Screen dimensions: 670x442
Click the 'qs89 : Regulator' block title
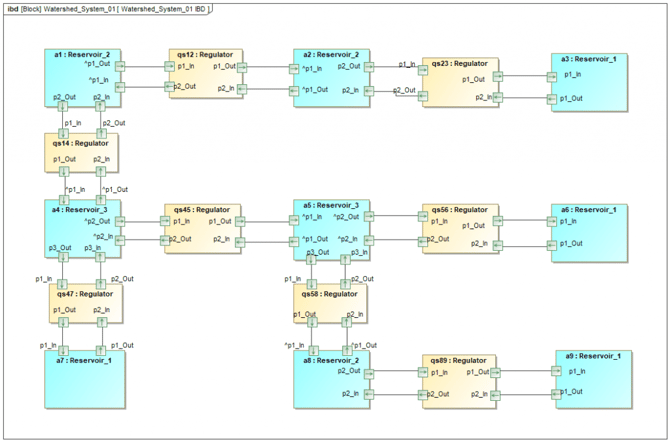459,361
